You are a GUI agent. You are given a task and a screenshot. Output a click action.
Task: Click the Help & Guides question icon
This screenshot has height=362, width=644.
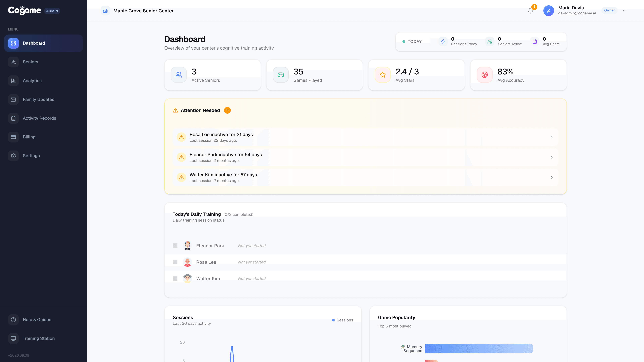pyautogui.click(x=13, y=320)
